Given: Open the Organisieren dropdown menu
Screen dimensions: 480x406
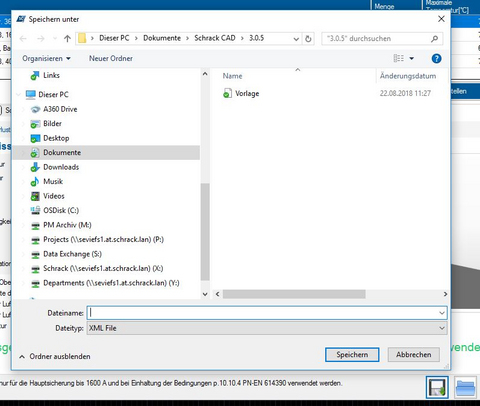Looking at the screenshot, I should point(46,59).
